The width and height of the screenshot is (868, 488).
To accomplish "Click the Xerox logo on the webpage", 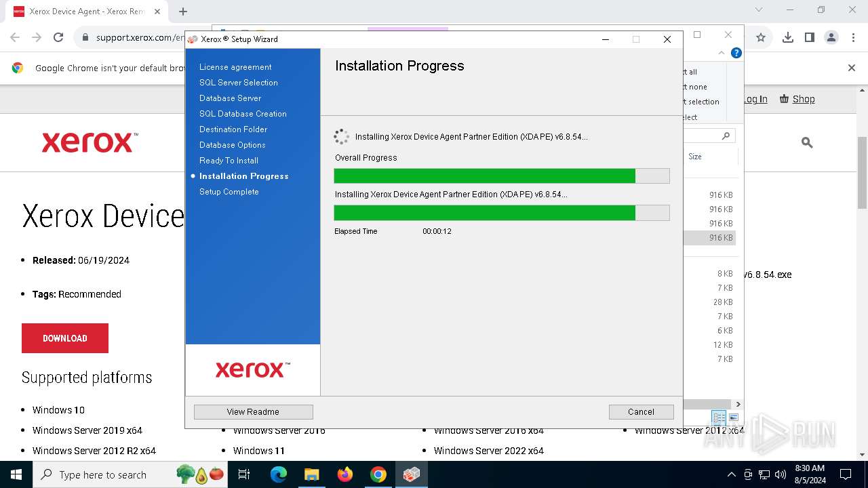I will 90,142.
